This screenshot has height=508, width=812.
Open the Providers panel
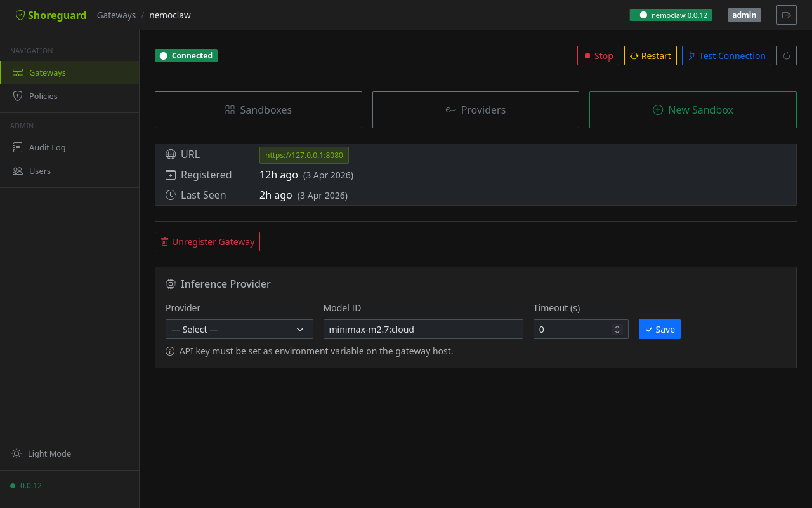point(475,110)
